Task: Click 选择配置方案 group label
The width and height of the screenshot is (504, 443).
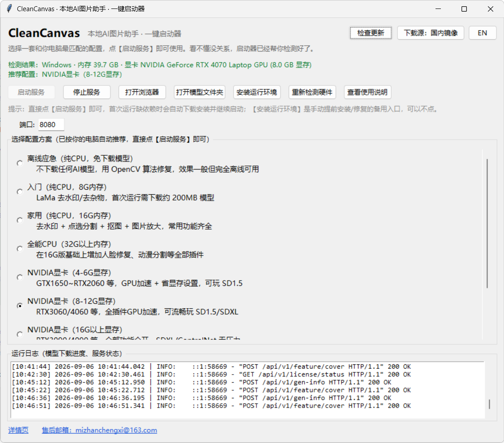Action: click(x=110, y=139)
